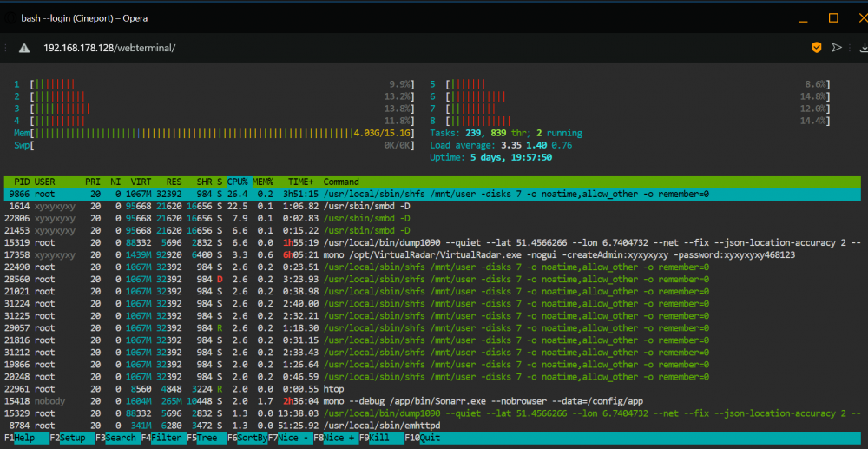Select the shfs process row PID 31225
The width and height of the screenshot is (868, 449).
[432, 315]
